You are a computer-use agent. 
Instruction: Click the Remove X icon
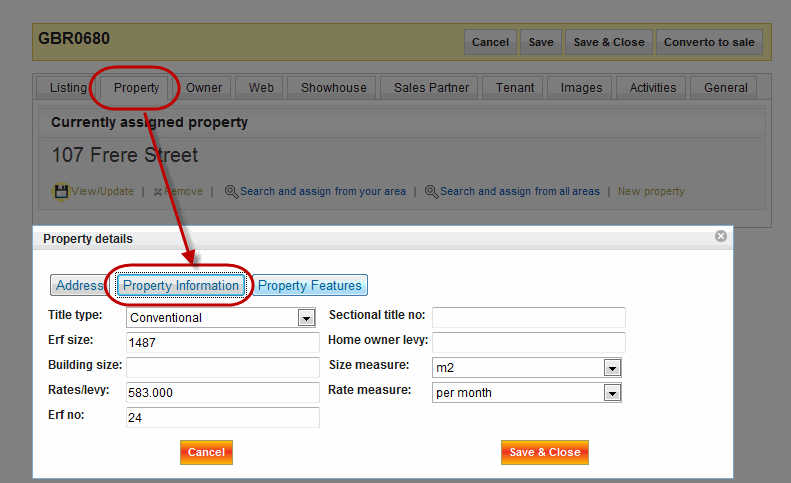(x=158, y=191)
